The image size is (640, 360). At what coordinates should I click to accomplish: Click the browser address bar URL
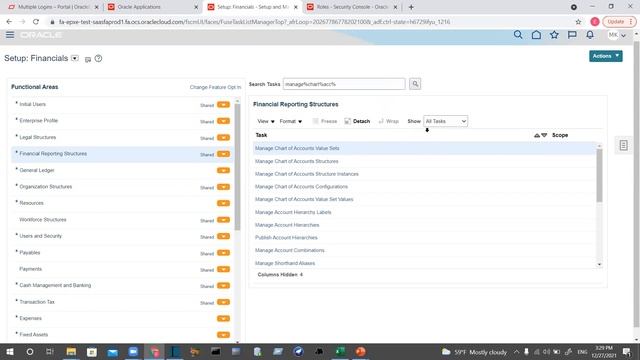pos(254,22)
